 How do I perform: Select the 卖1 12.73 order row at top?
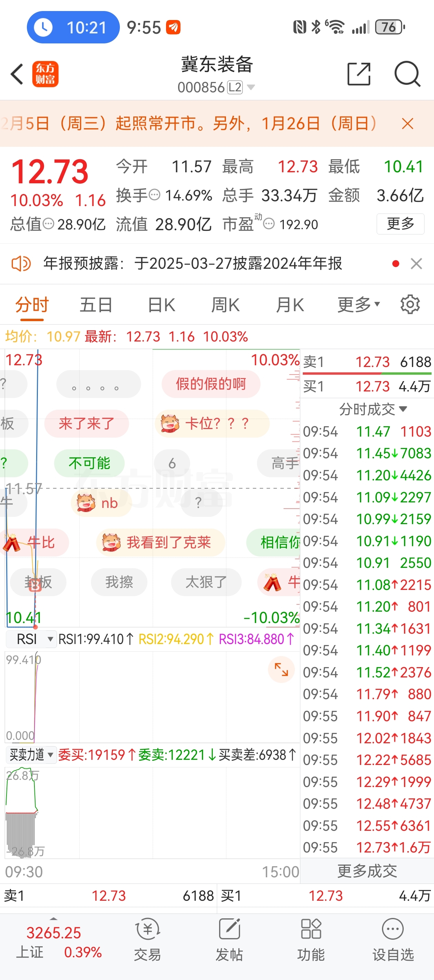[367, 362]
